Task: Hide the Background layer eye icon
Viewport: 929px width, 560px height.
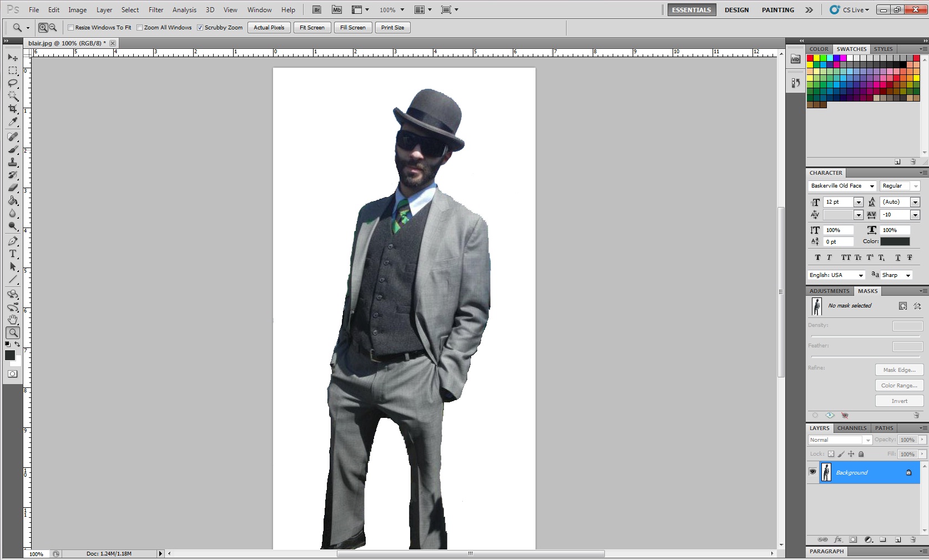Action: tap(812, 472)
